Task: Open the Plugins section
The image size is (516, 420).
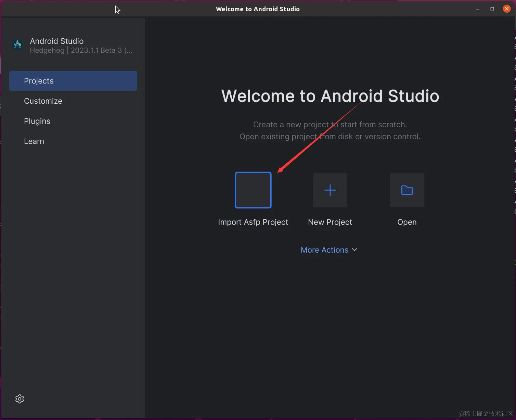Action: click(37, 121)
